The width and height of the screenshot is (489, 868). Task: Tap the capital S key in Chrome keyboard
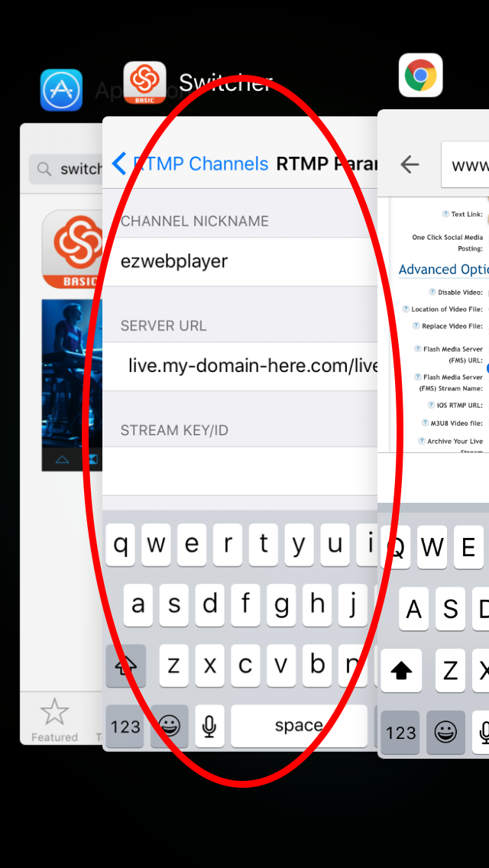click(x=450, y=609)
